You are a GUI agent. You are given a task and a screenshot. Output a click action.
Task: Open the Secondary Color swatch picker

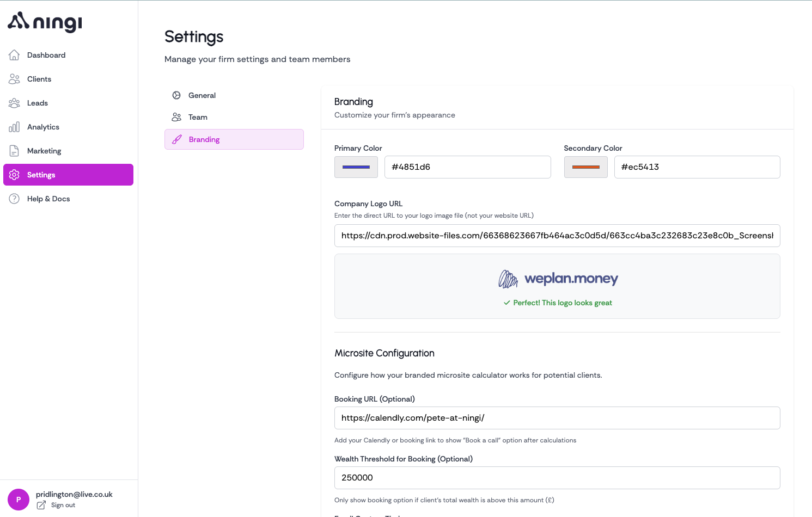coord(585,167)
